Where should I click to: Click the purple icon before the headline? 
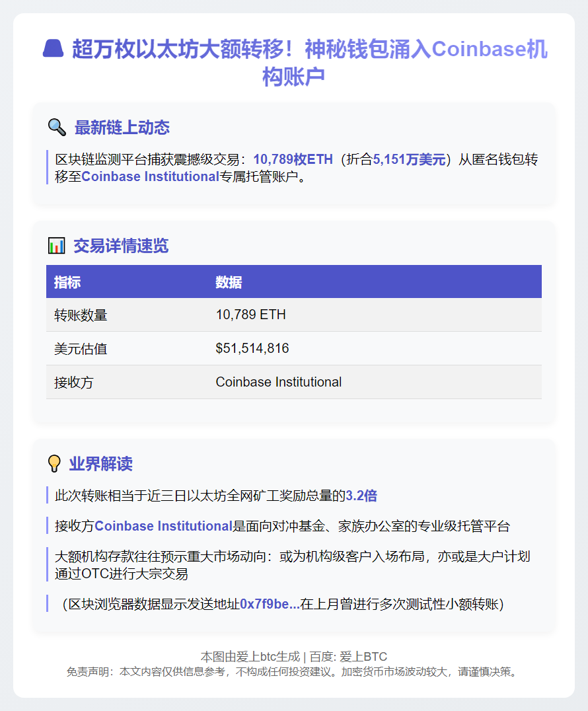pos(54,50)
